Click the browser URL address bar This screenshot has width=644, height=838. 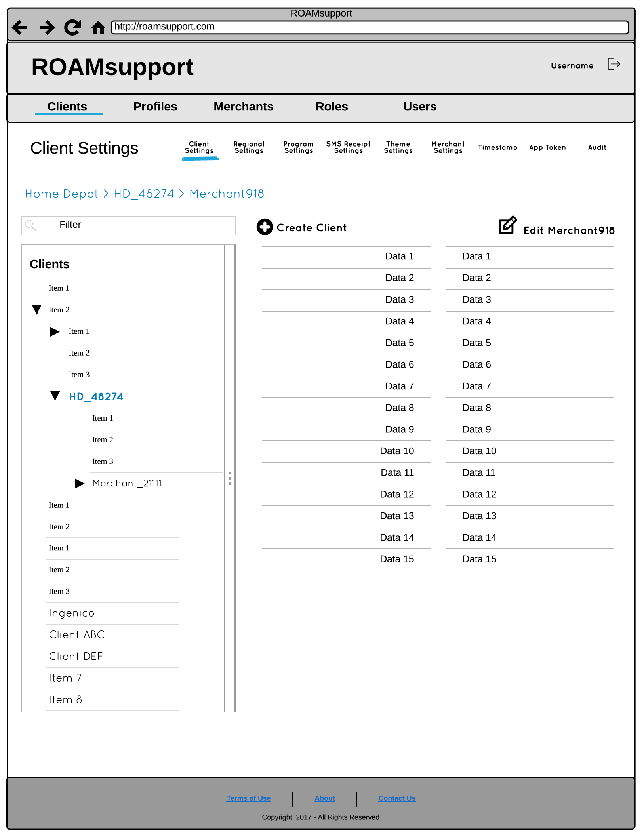point(370,27)
